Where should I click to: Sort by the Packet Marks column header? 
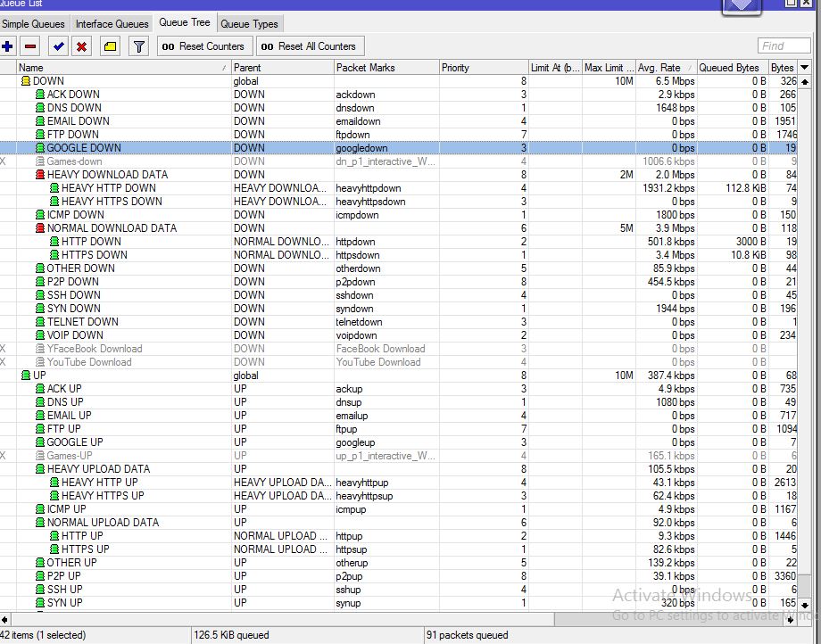[x=386, y=68]
